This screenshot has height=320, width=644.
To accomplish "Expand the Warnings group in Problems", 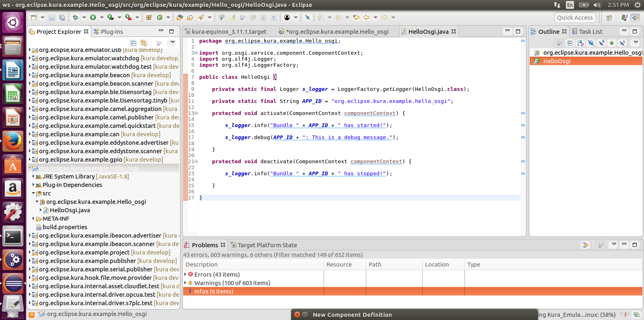I will pos(186,283).
